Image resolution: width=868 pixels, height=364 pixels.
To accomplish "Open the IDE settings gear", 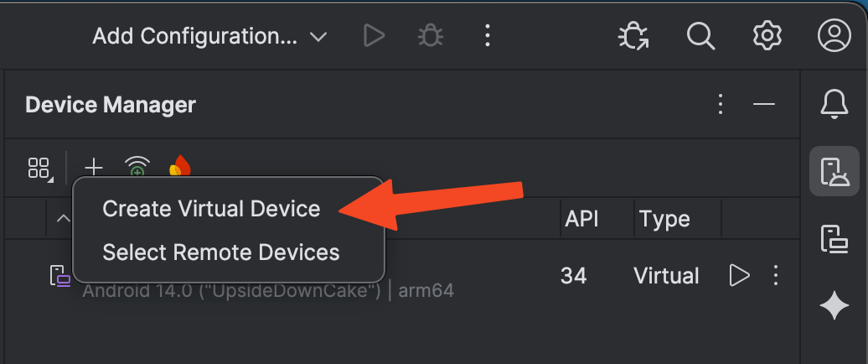I will coord(767,35).
